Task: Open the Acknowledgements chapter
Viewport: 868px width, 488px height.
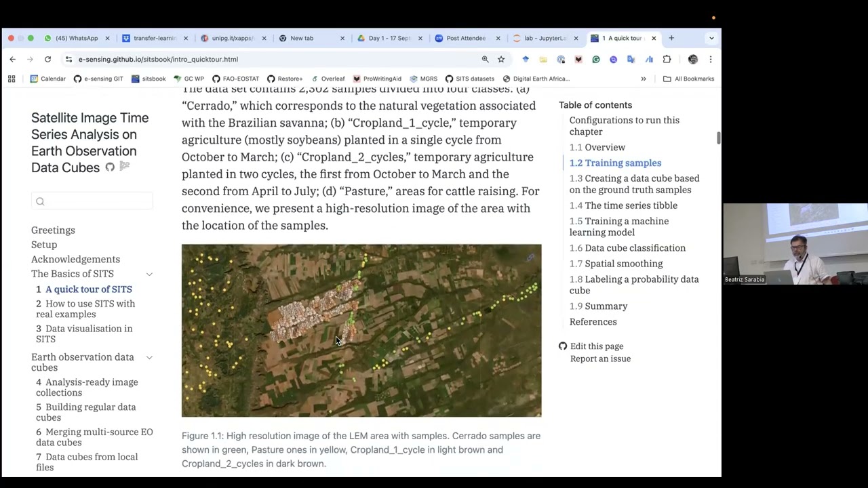Action: pos(75,260)
